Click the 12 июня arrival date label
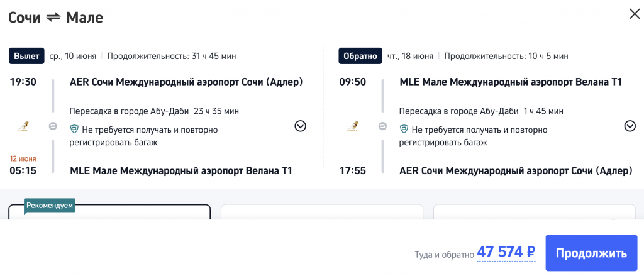 click(x=22, y=158)
